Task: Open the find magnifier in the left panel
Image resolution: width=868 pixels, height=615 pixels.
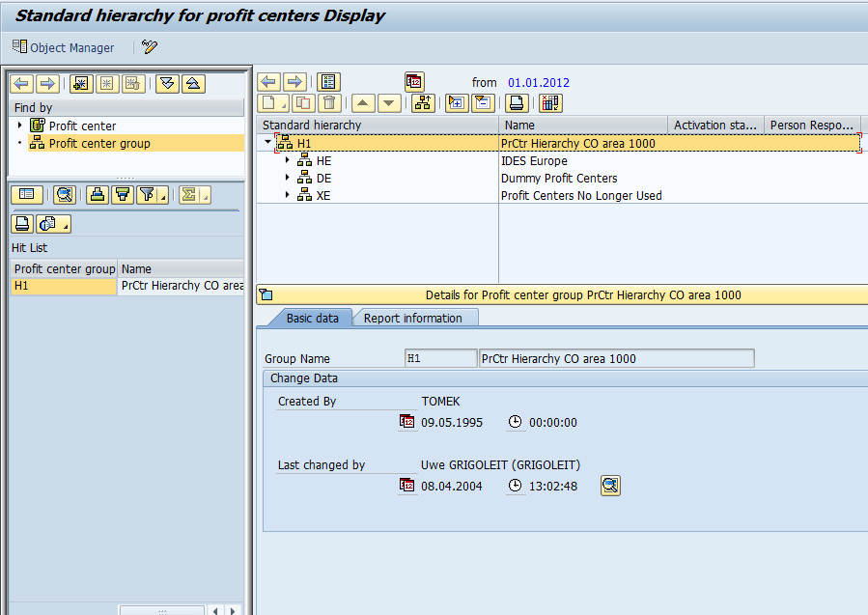Action: pyautogui.click(x=63, y=194)
